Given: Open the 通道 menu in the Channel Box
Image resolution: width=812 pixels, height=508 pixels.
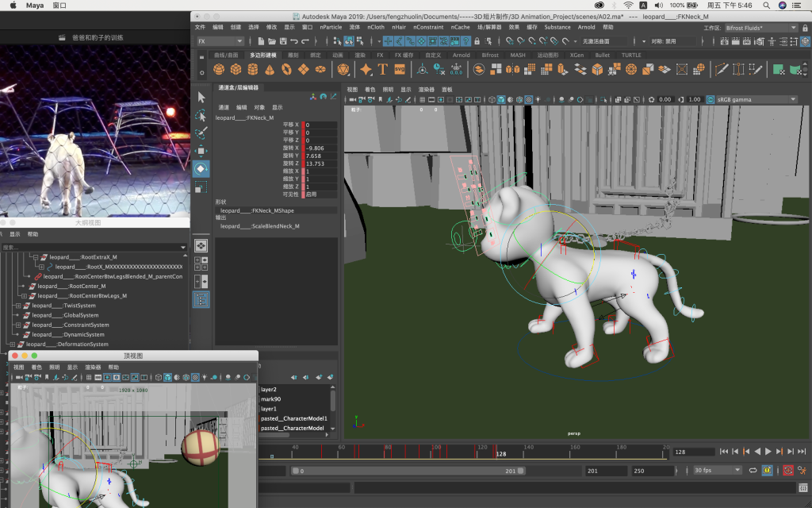Looking at the screenshot, I should [224, 107].
